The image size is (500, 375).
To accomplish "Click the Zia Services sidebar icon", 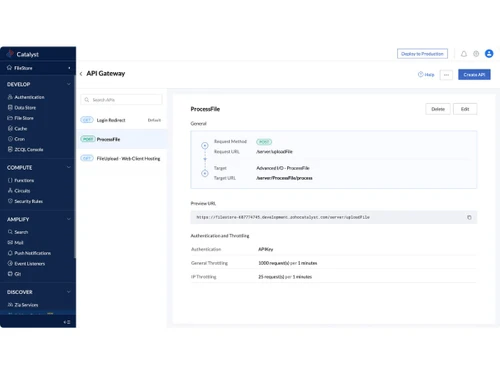I will tap(10, 305).
